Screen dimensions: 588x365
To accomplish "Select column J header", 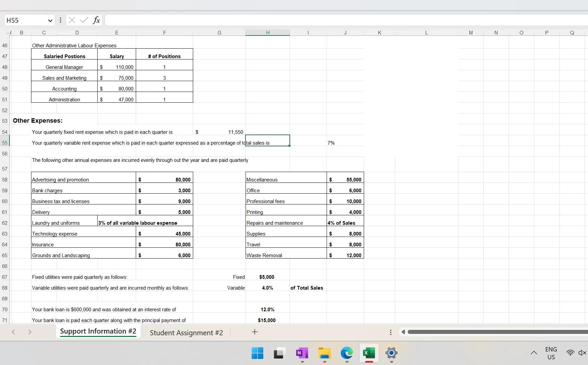I will [345, 32].
